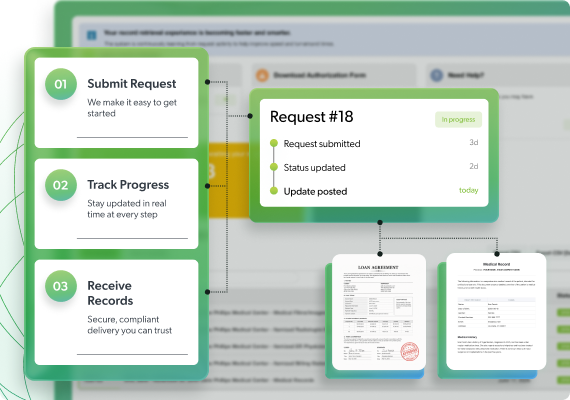570x400 pixels.
Task: Click the Request submitted timeline dot
Action: 274,143
